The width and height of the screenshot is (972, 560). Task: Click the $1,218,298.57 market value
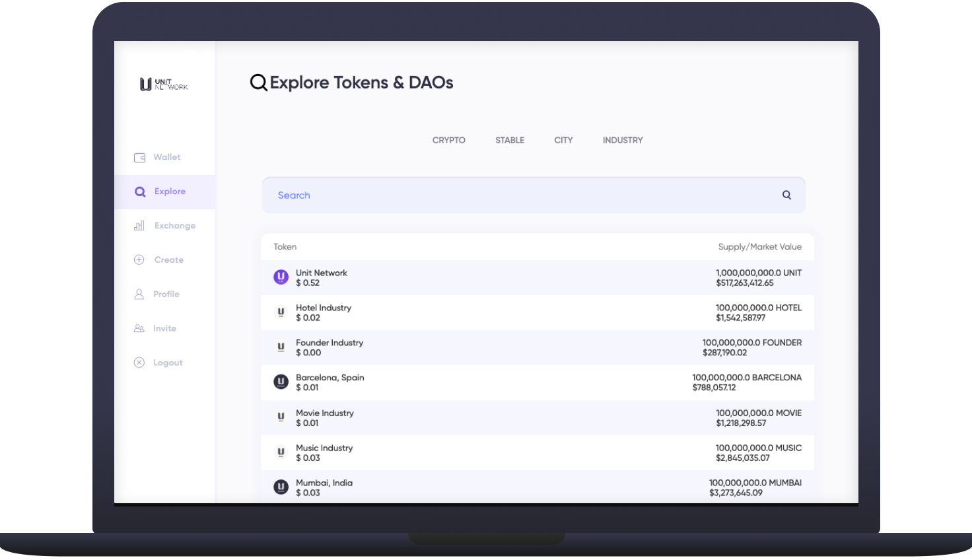coord(741,423)
